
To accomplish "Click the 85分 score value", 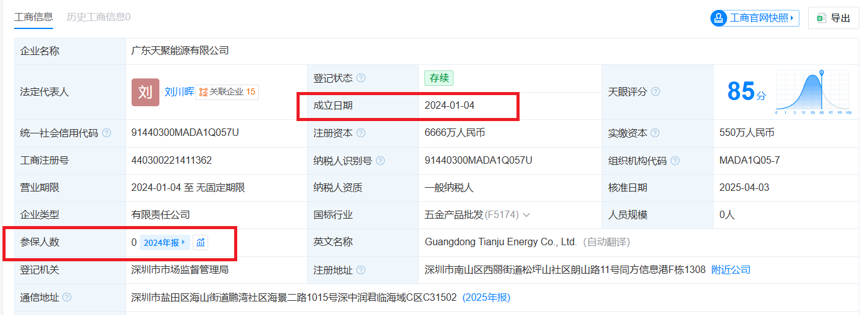I will (746, 91).
